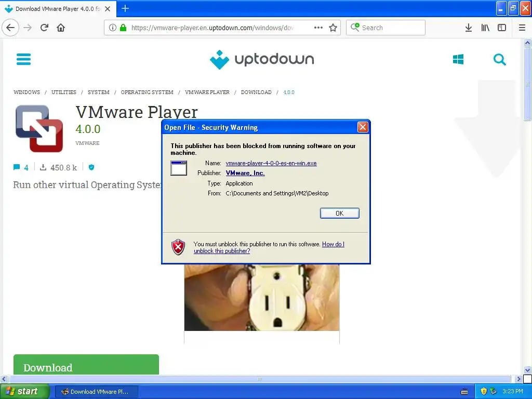
Task: Click the horizontal scrollbar left arrow
Action: (4, 379)
